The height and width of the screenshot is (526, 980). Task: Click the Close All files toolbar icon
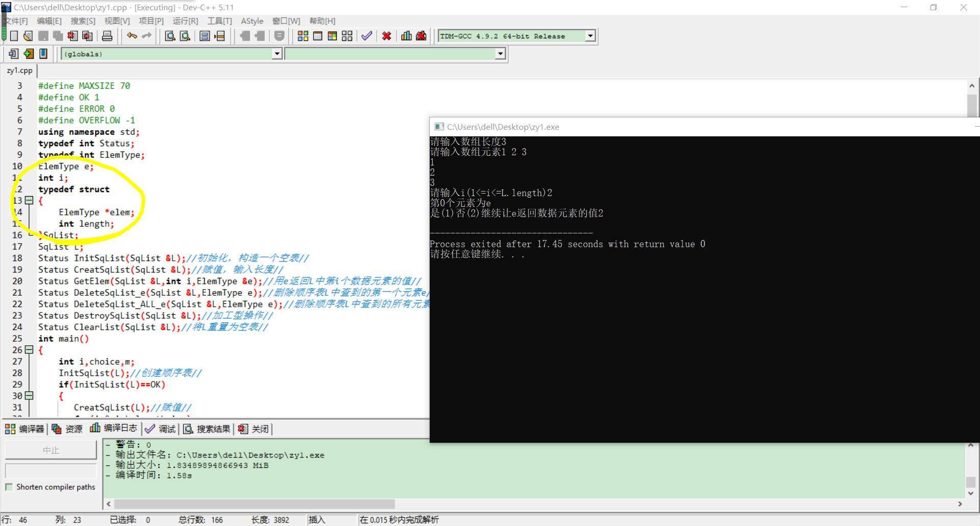pyautogui.click(x=88, y=36)
